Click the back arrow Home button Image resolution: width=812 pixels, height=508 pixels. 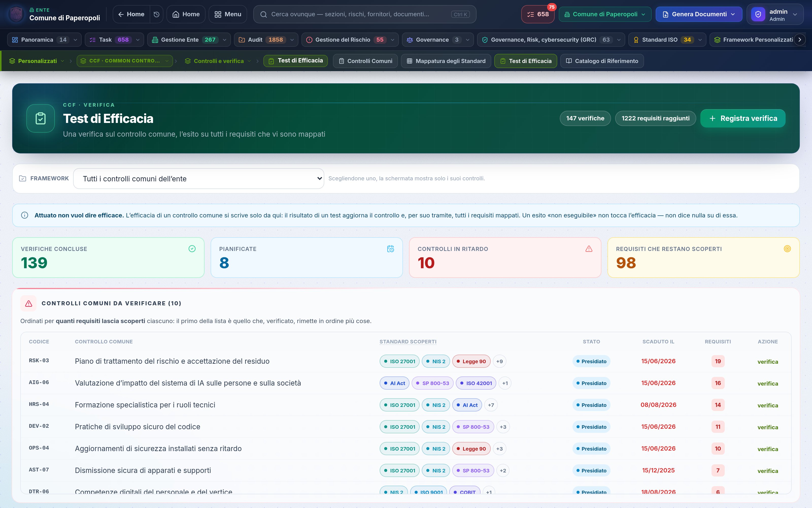tap(131, 14)
